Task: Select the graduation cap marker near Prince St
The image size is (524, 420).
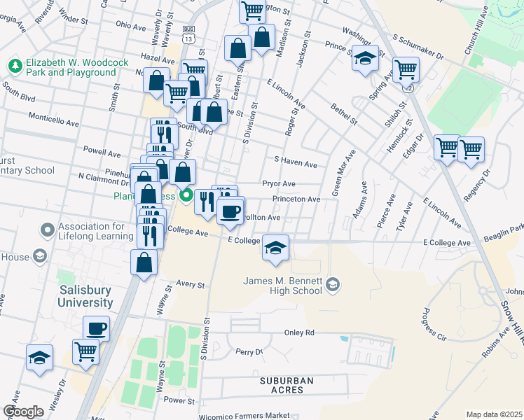Action: [365, 60]
